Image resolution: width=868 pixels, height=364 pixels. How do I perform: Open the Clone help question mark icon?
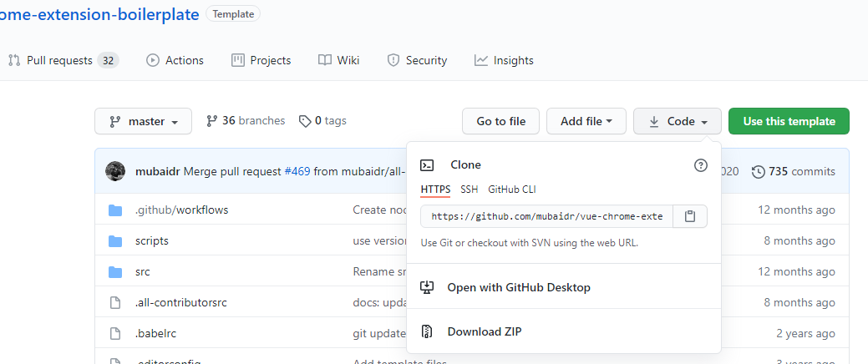[700, 164]
